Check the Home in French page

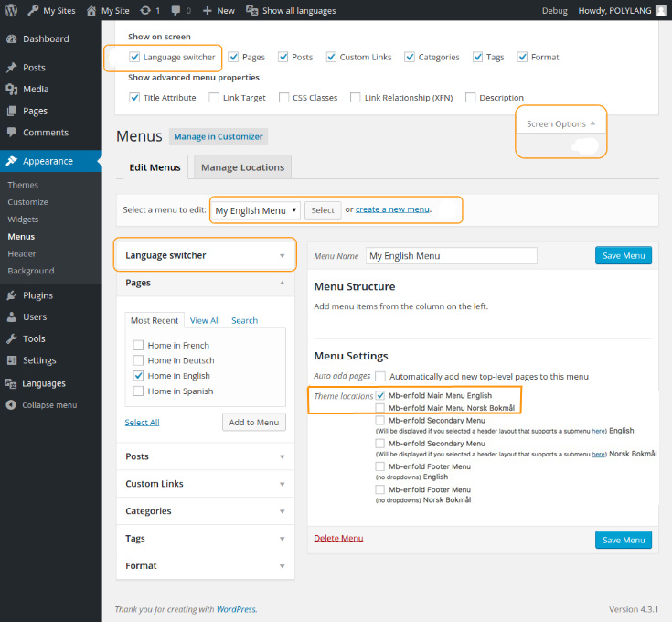138,345
